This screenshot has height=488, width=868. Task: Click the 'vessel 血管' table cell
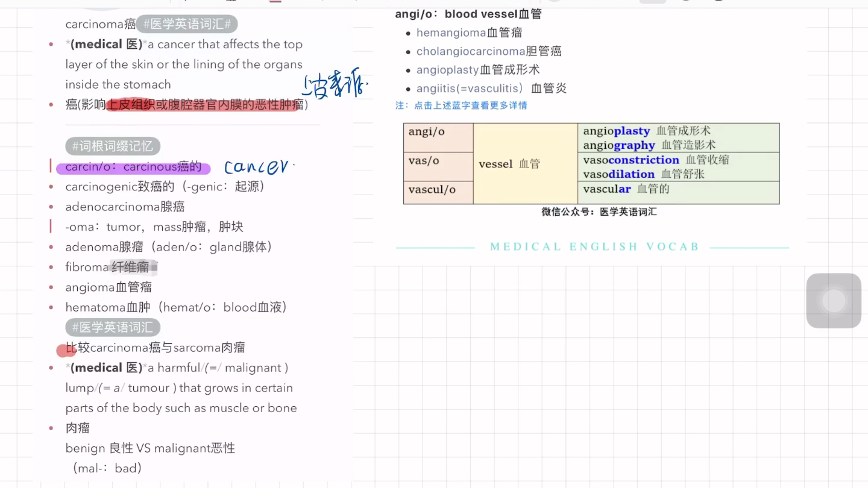click(525, 164)
